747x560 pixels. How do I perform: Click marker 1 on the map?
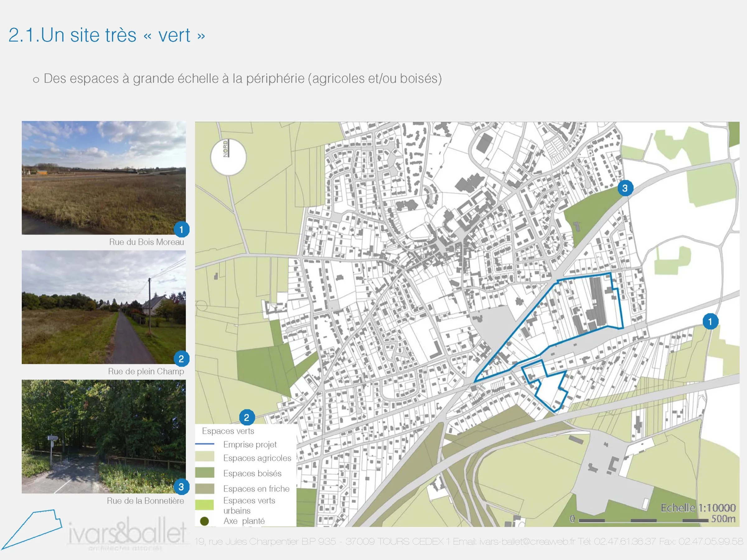click(710, 321)
